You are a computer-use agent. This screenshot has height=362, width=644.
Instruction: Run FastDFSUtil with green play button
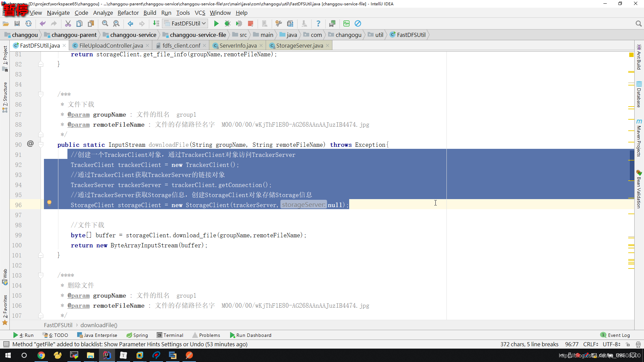(x=216, y=23)
